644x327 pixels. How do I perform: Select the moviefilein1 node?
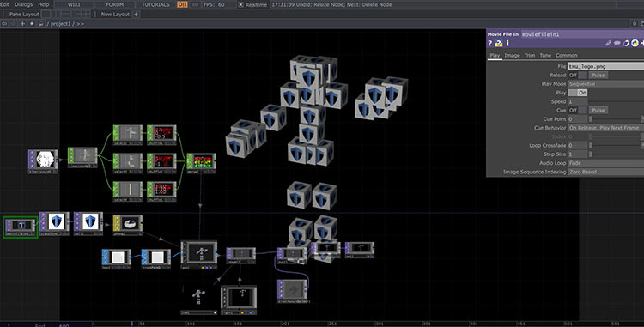(x=20, y=227)
